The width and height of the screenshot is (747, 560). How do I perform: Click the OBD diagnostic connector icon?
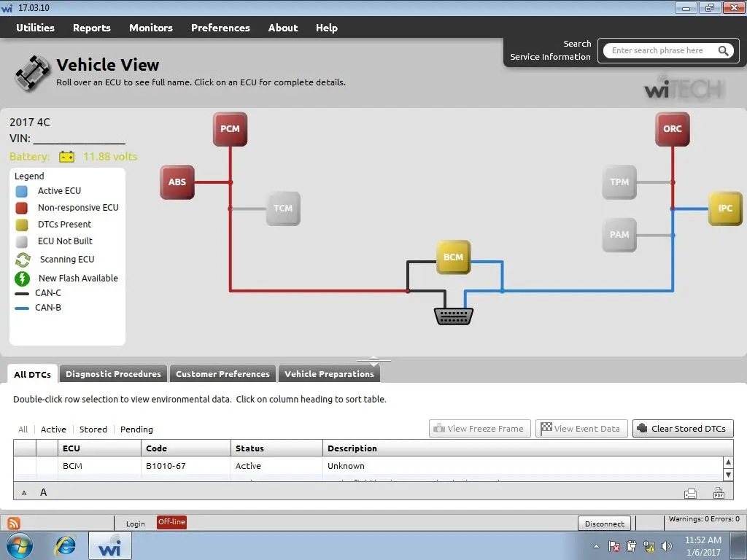454,316
